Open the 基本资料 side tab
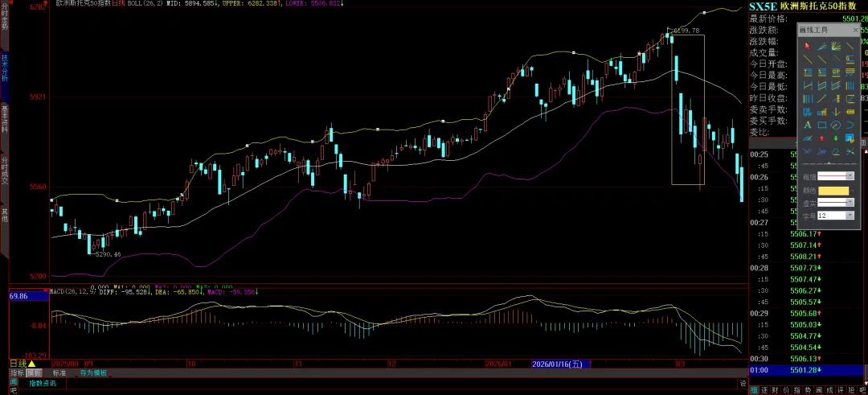The height and width of the screenshot is (395, 868). (5, 118)
